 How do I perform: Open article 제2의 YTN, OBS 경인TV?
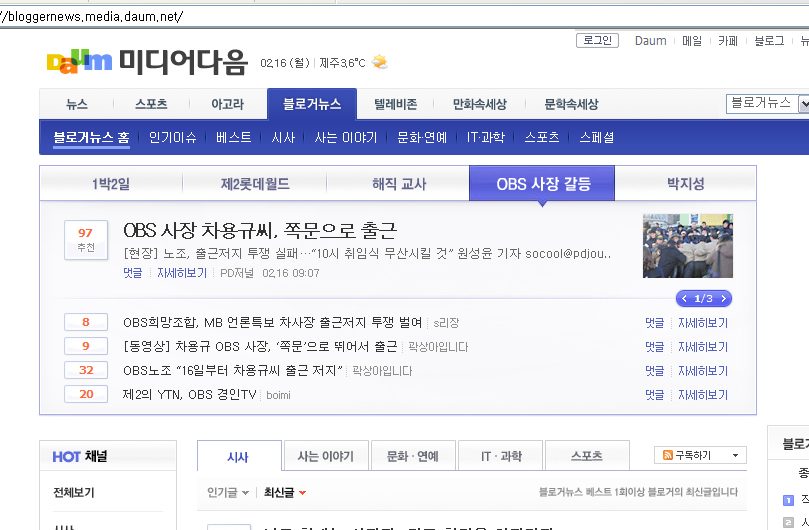(189, 395)
